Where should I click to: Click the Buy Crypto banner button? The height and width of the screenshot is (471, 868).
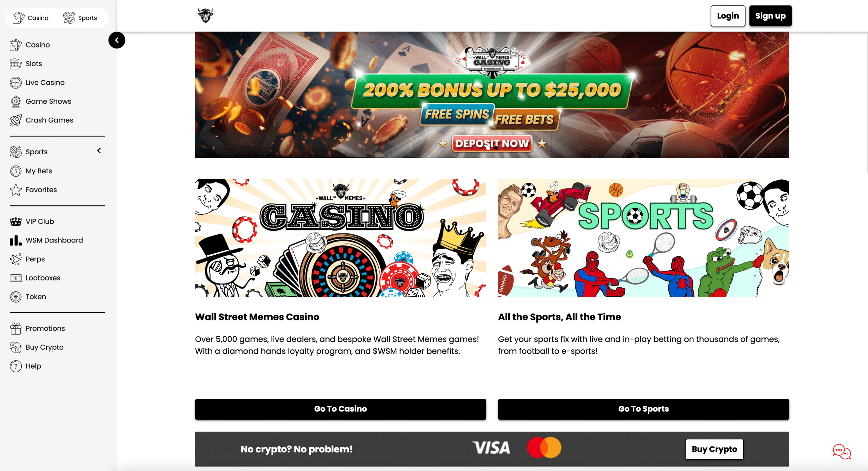point(714,449)
